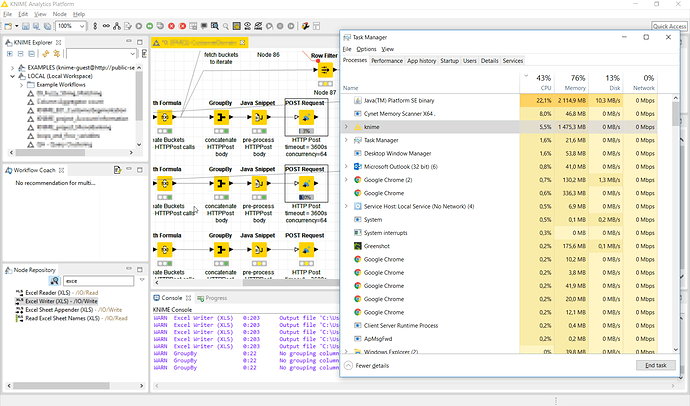
Task: Click the Greenshot process icon in Task Manager
Action: point(358,246)
